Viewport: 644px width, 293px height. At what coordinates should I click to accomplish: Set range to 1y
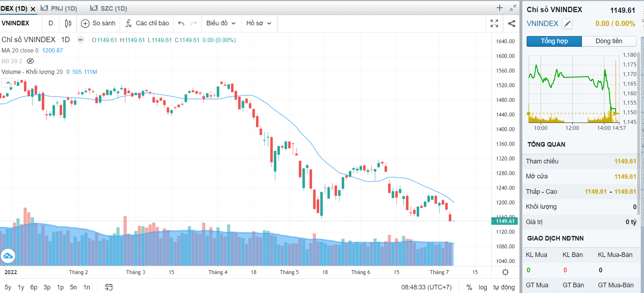pyautogui.click(x=21, y=287)
